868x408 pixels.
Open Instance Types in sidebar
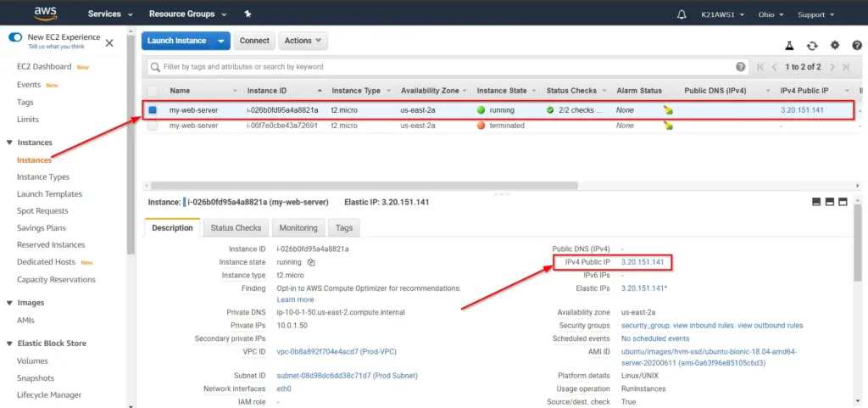43,177
